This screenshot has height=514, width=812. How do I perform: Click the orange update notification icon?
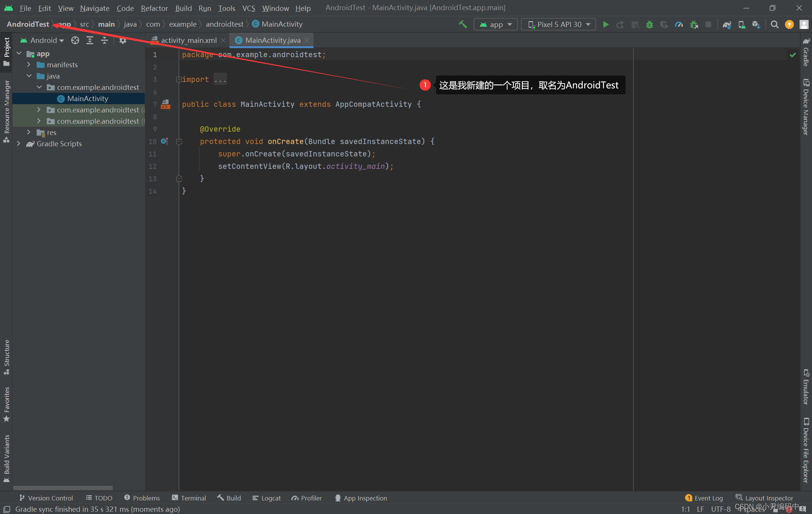(789, 24)
